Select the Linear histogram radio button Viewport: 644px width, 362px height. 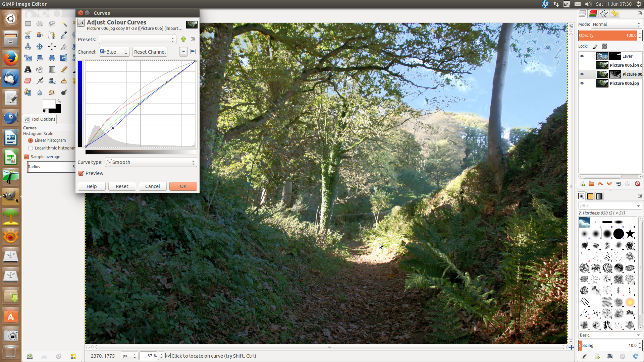[31, 140]
